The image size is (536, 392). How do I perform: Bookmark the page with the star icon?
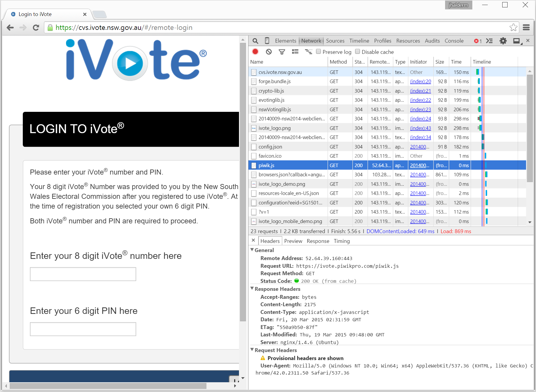pyautogui.click(x=513, y=28)
